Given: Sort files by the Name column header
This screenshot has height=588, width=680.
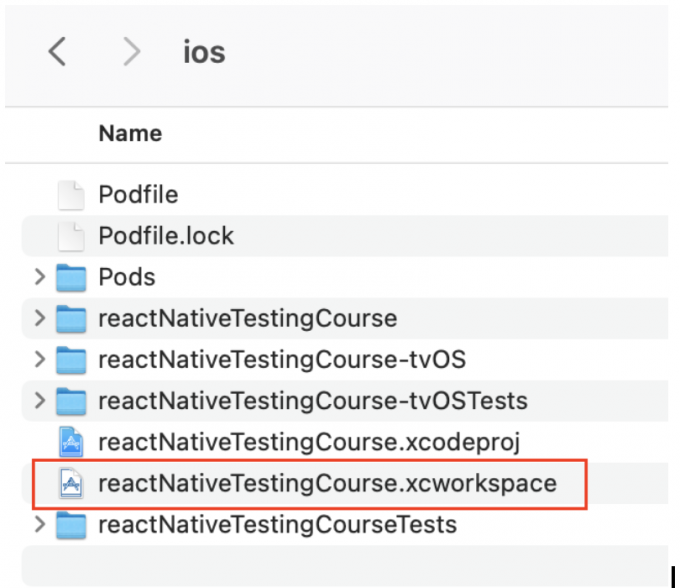Looking at the screenshot, I should point(131,133).
